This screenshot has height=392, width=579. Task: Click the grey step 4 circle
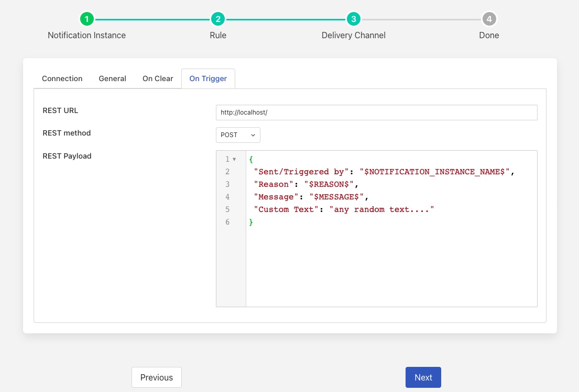click(489, 19)
